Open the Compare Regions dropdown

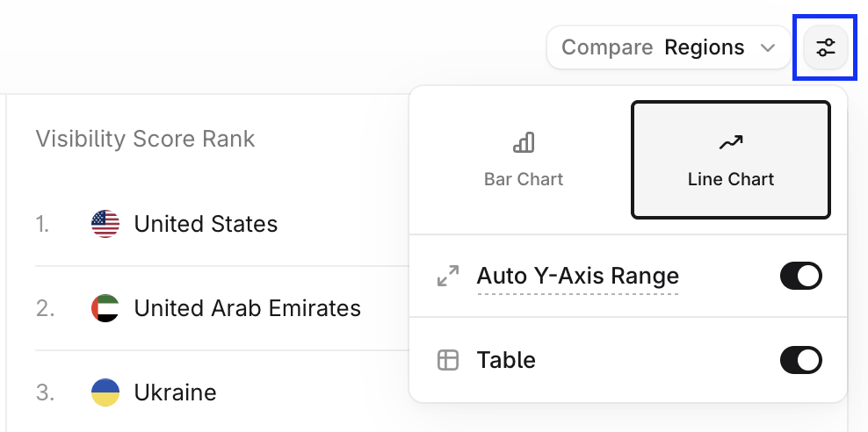click(669, 47)
